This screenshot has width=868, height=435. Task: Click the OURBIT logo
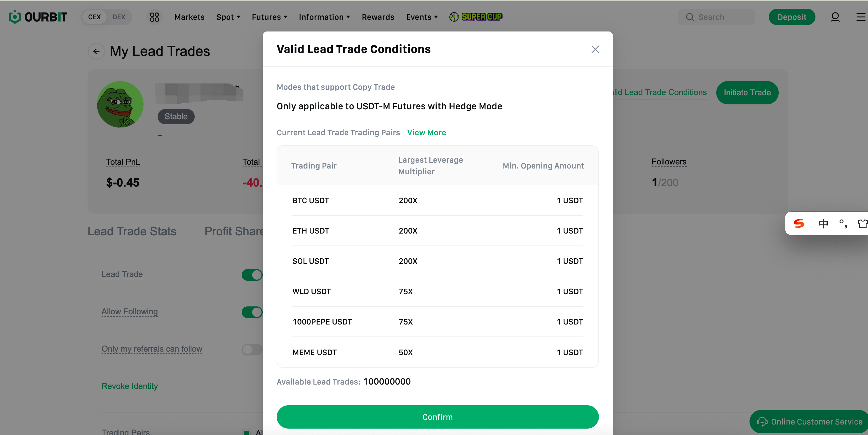pos(38,17)
